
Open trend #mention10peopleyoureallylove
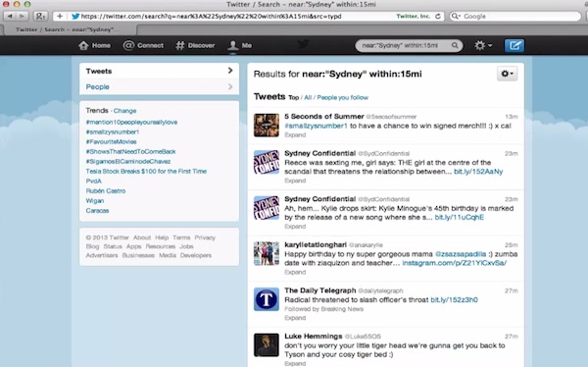(x=131, y=122)
